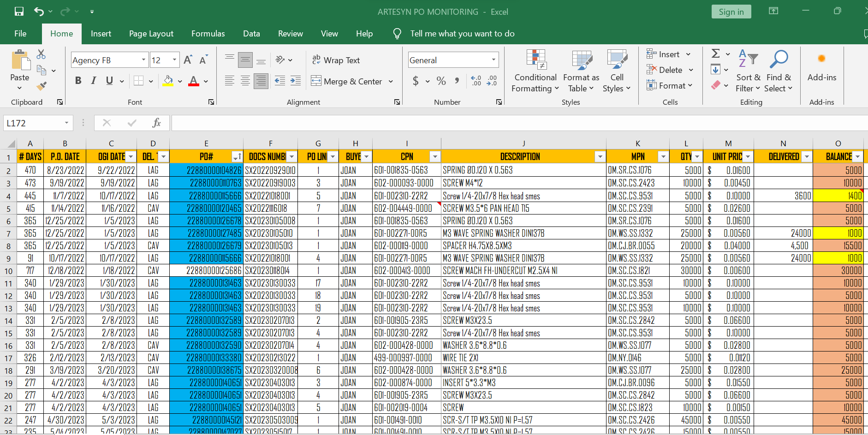Click the Sign in button
Screen dimensions: 868x435
click(731, 12)
